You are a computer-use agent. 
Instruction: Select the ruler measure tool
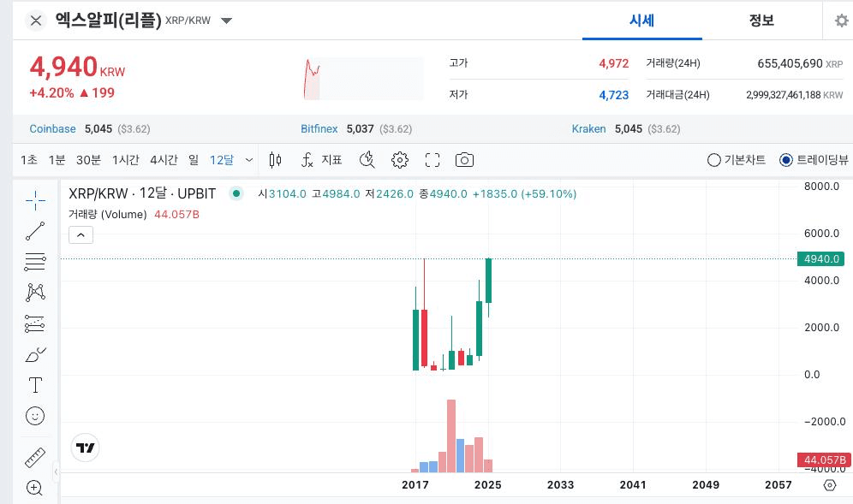point(35,457)
